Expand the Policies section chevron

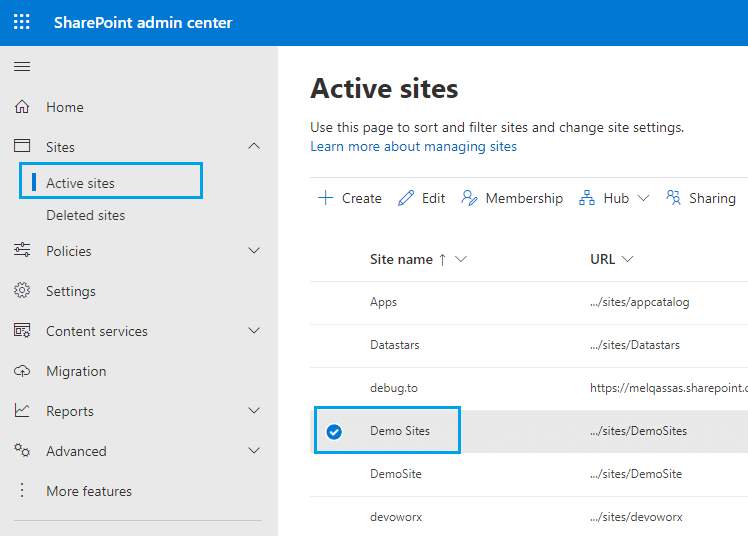point(254,251)
